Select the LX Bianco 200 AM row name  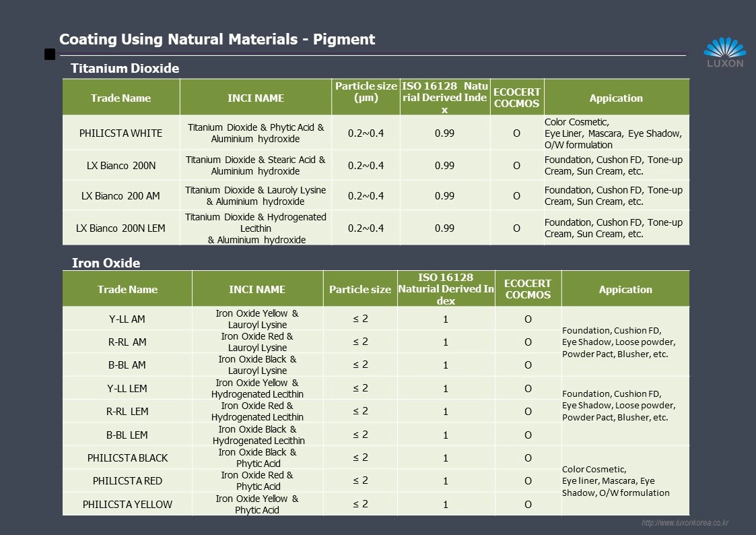pos(121,195)
